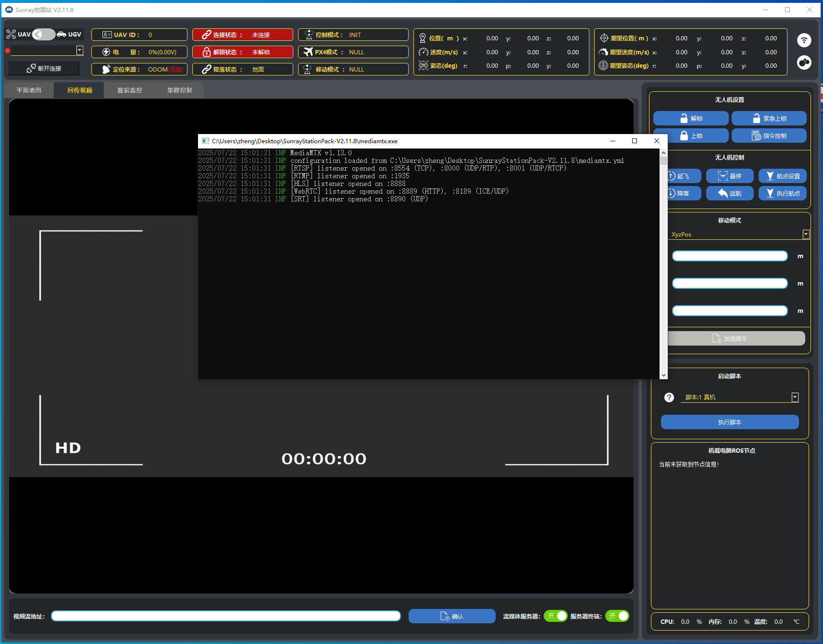Viewport: 823px width, 644px height.
Task: Click the 断开连接 disconnect button
Action: [44, 69]
